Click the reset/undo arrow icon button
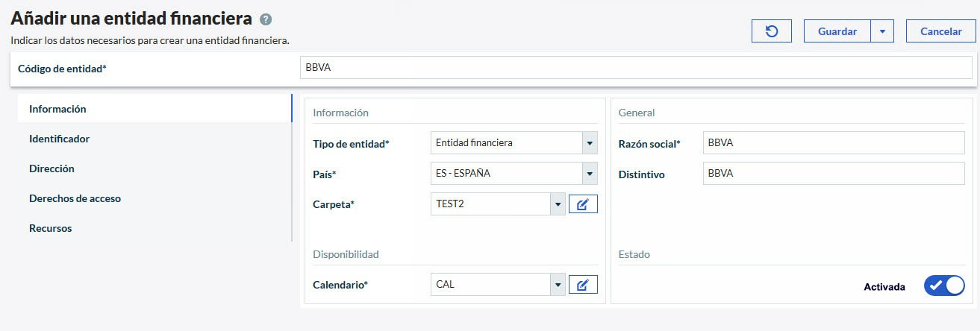Viewport: 980px width, 331px height. [x=771, y=31]
